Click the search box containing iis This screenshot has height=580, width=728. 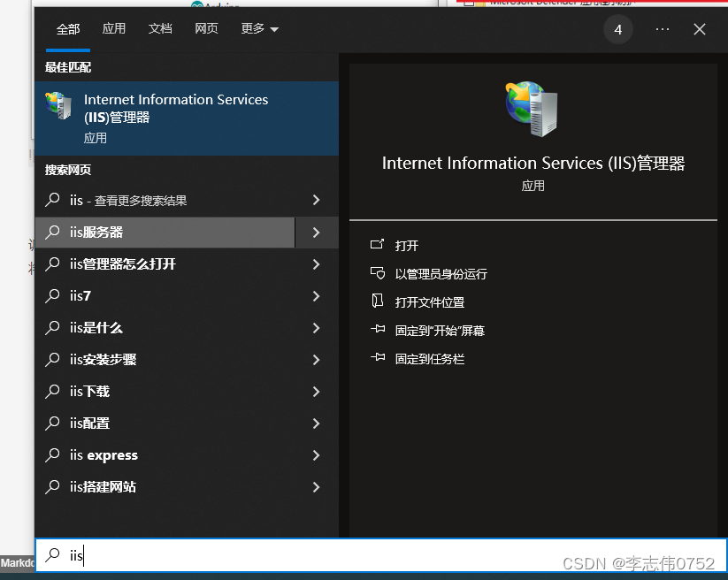[x=380, y=555]
